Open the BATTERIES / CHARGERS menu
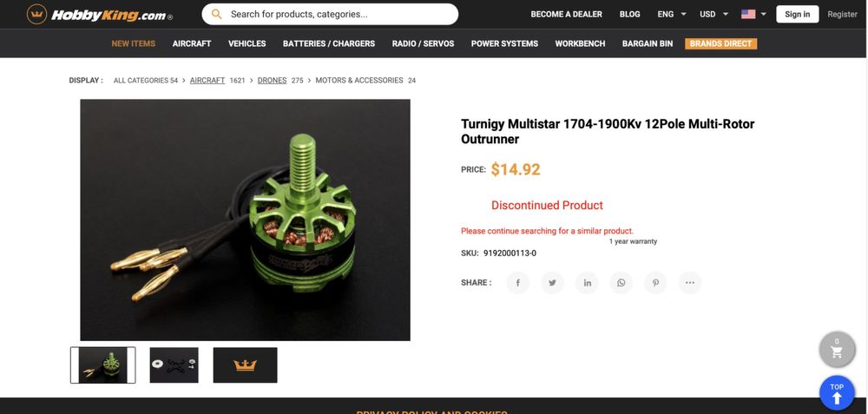Image resolution: width=868 pixels, height=414 pixels. [329, 43]
